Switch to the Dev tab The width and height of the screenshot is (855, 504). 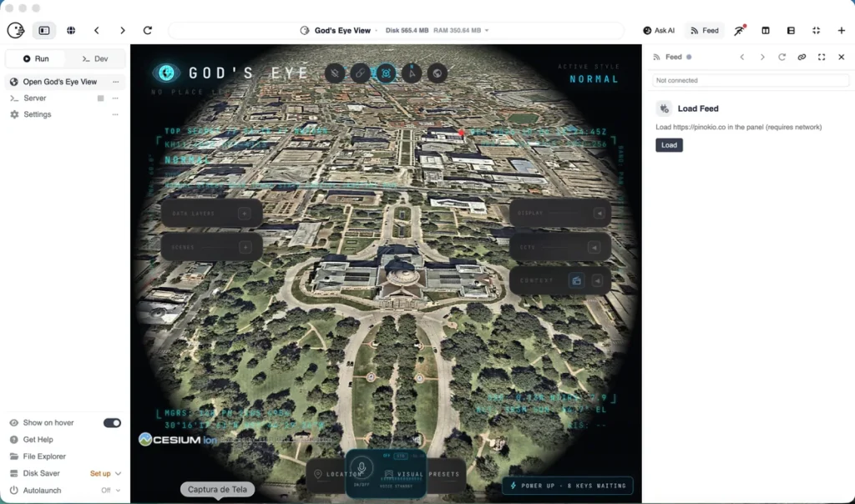(95, 59)
